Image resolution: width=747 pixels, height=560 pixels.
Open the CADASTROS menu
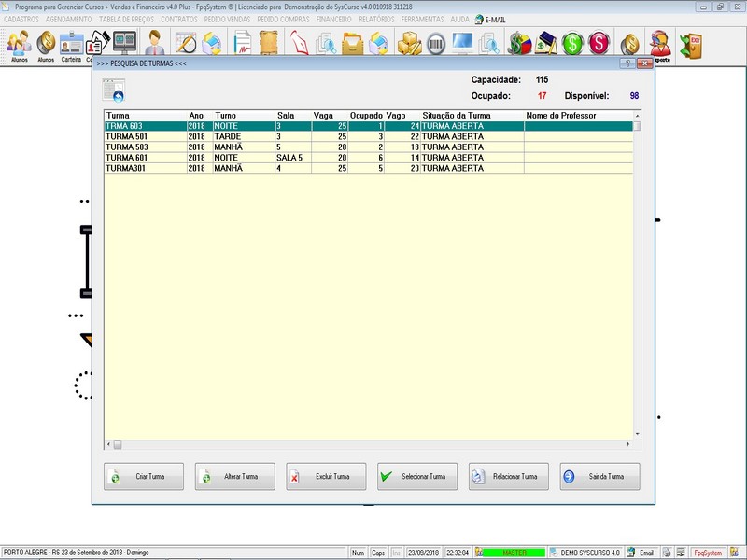[x=21, y=20]
